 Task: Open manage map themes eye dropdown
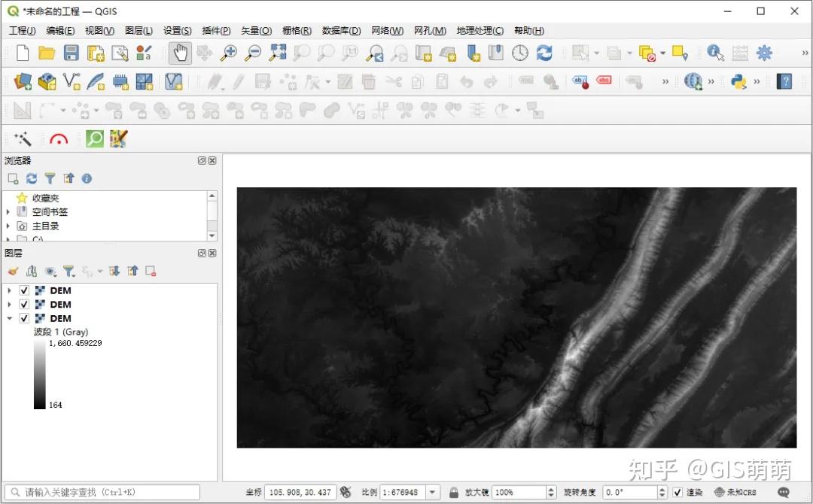[x=50, y=270]
